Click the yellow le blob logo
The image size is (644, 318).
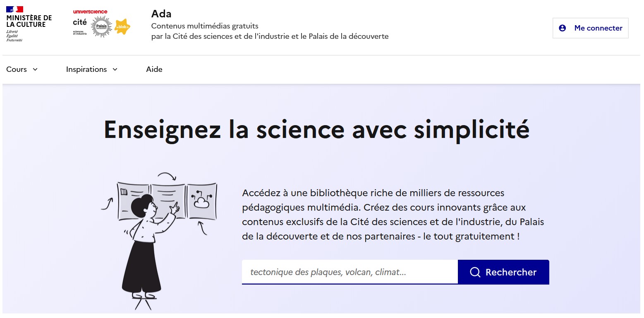pos(122,27)
